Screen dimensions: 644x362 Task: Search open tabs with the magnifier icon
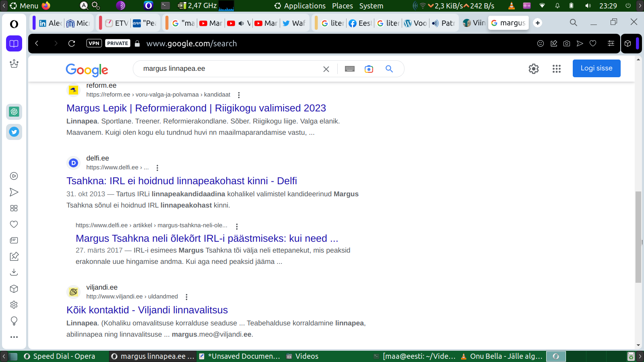coord(574,23)
